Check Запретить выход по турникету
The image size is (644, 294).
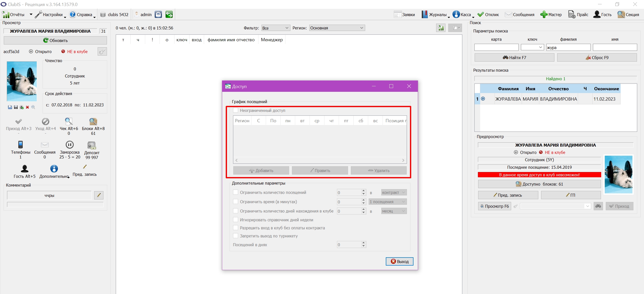pyautogui.click(x=236, y=236)
